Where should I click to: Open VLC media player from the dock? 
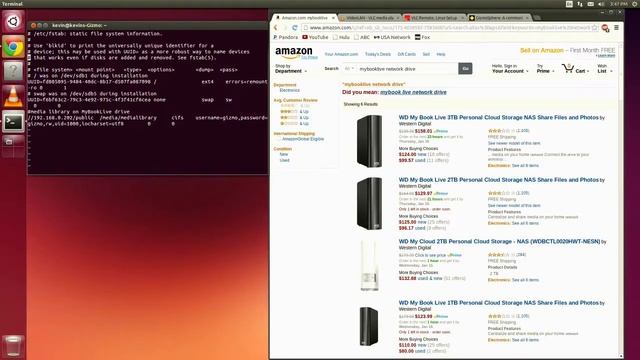click(13, 97)
